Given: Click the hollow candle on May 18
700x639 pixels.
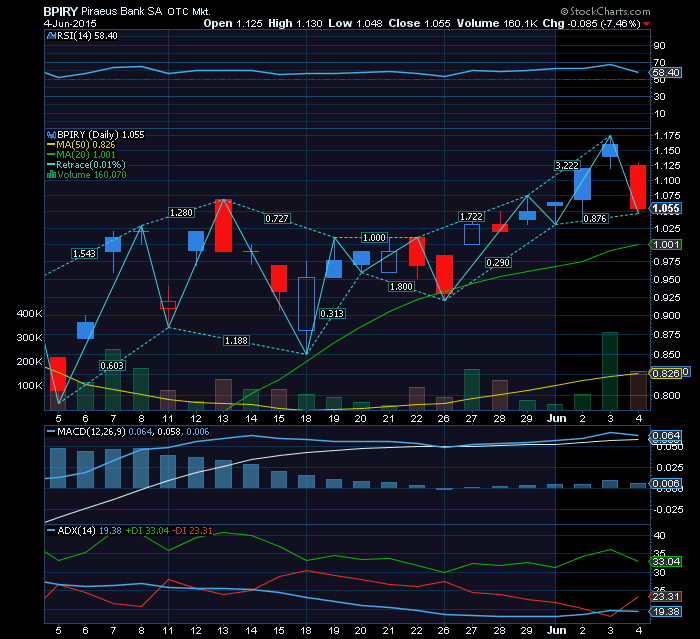Looking at the screenshot, I should click(x=306, y=310).
